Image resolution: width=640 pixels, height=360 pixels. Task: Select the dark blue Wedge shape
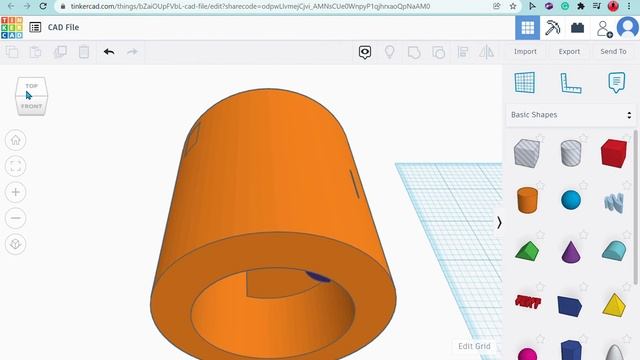[x=570, y=306]
